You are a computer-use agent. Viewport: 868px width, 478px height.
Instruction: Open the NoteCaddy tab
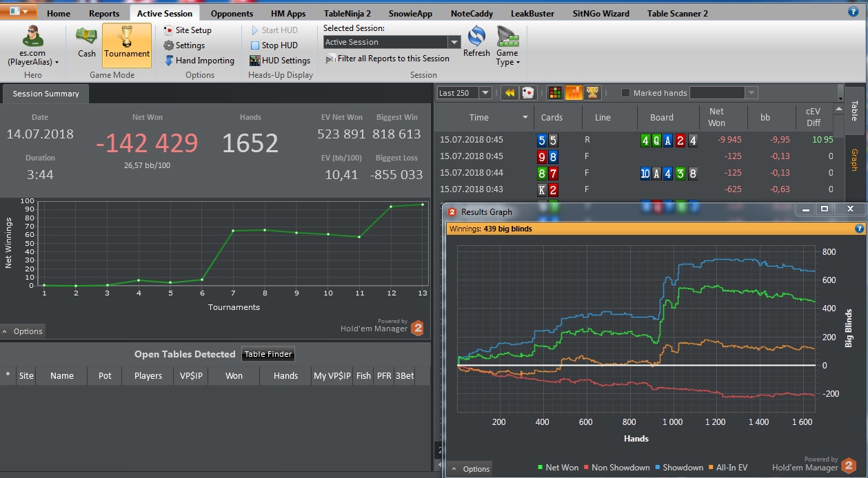(471, 13)
